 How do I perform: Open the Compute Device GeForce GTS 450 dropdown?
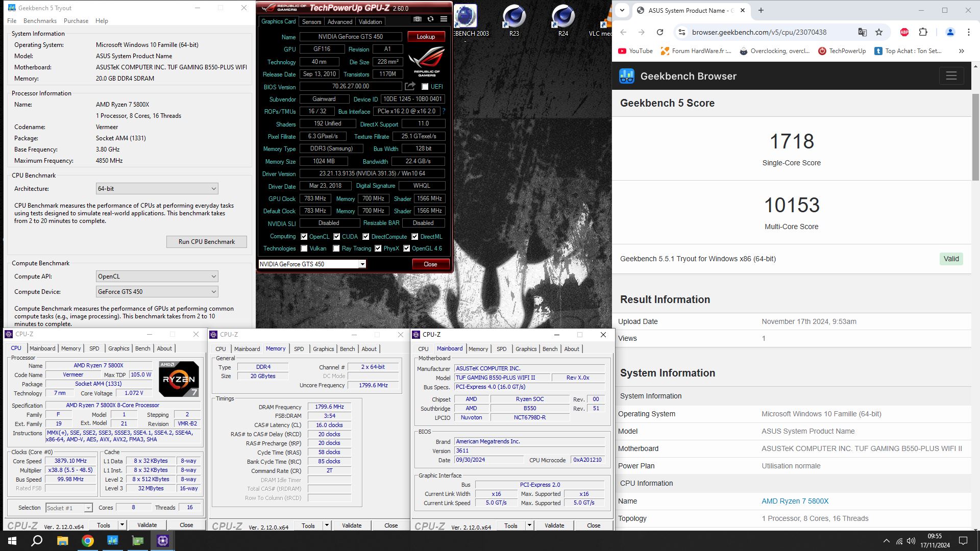click(x=157, y=292)
